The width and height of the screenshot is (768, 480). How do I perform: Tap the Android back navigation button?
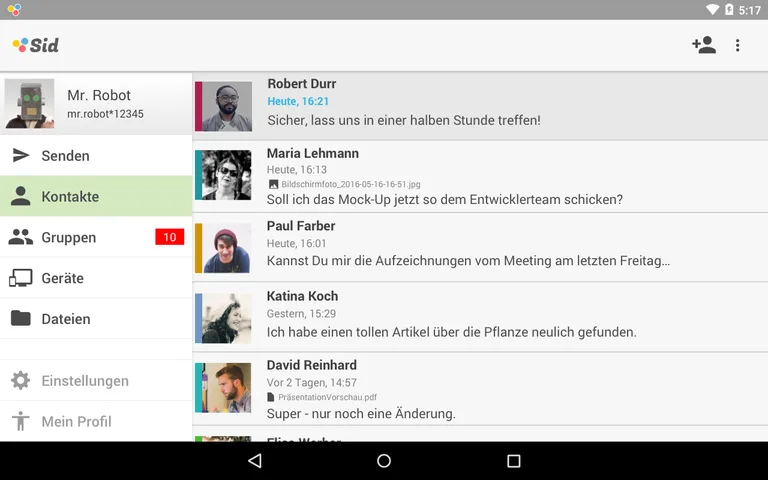pyautogui.click(x=255, y=460)
